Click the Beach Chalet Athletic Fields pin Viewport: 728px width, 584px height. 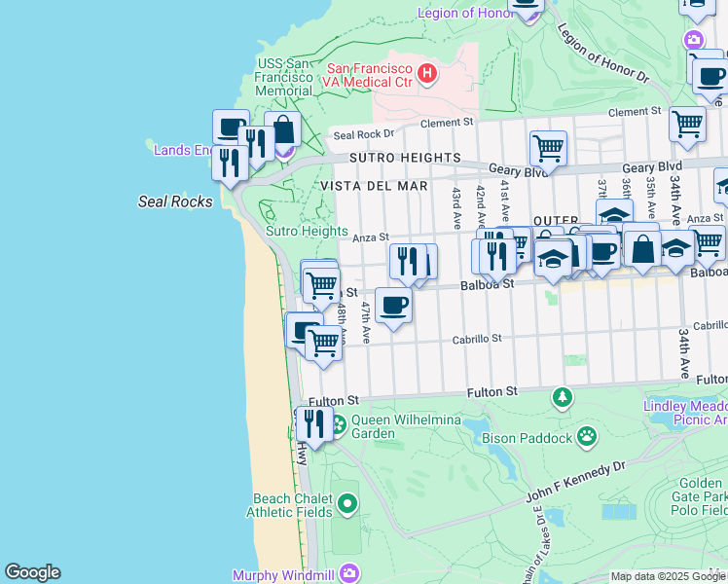[347, 504]
